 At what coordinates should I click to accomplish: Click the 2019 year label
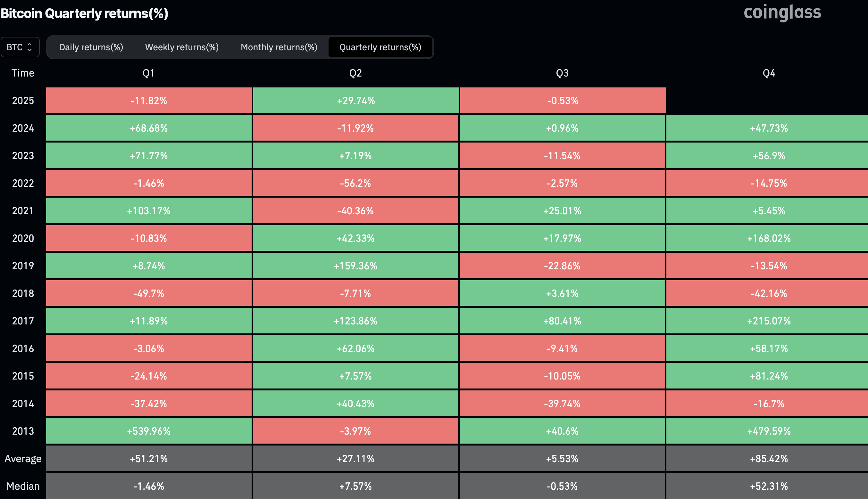(x=23, y=266)
